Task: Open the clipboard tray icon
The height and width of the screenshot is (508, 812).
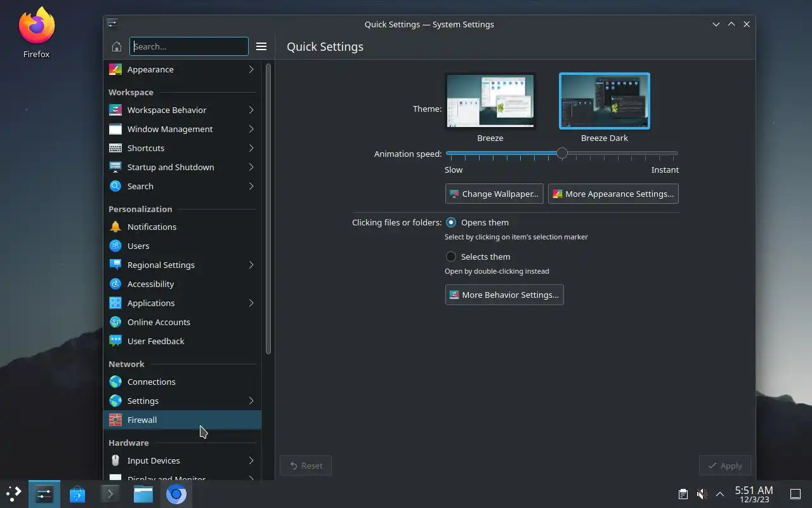Action: (683, 494)
